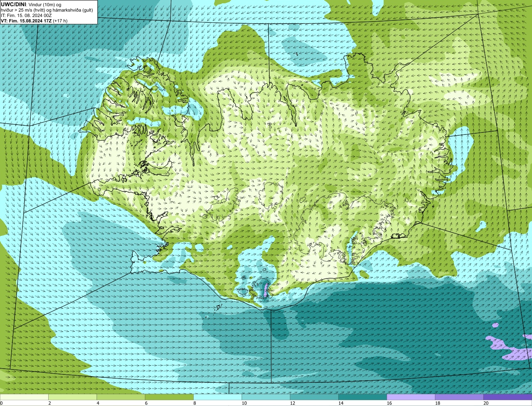The height and width of the screenshot is (406, 532).
Task: Click the legend label "4"
Action: pos(98,403)
